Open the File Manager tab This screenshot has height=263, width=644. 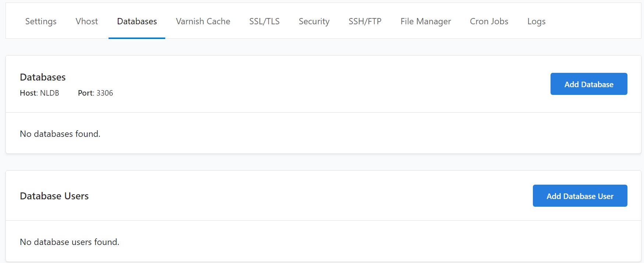[x=425, y=21]
